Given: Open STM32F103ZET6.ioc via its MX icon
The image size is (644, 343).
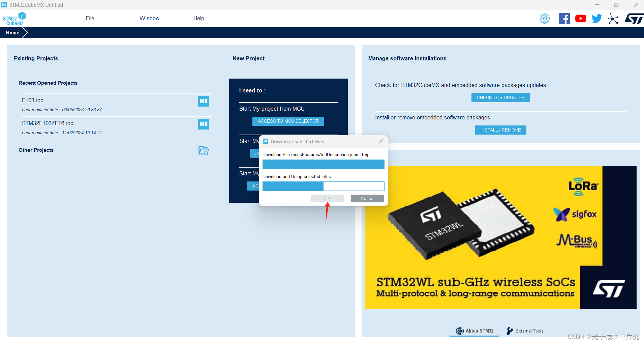Looking at the screenshot, I should click(x=204, y=124).
